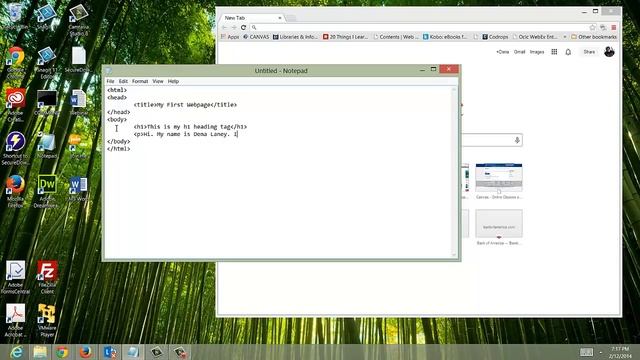This screenshot has width=640, height=360.
Task: Open the 20 Things I Learned bookmark
Action: click(x=345, y=37)
